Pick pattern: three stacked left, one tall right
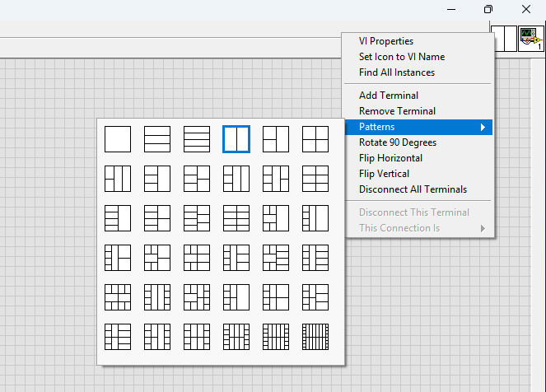 (157, 179)
